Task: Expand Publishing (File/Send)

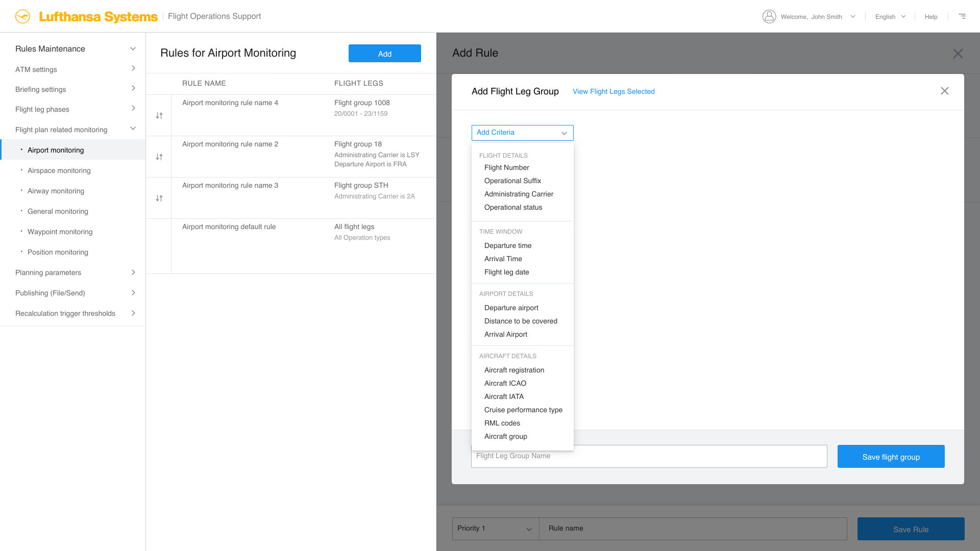Action: 133,293
